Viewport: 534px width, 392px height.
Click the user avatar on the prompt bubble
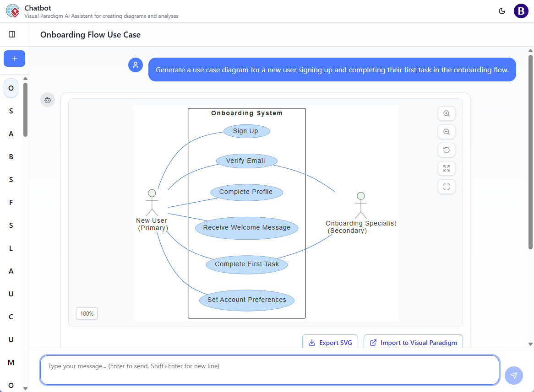136,65
